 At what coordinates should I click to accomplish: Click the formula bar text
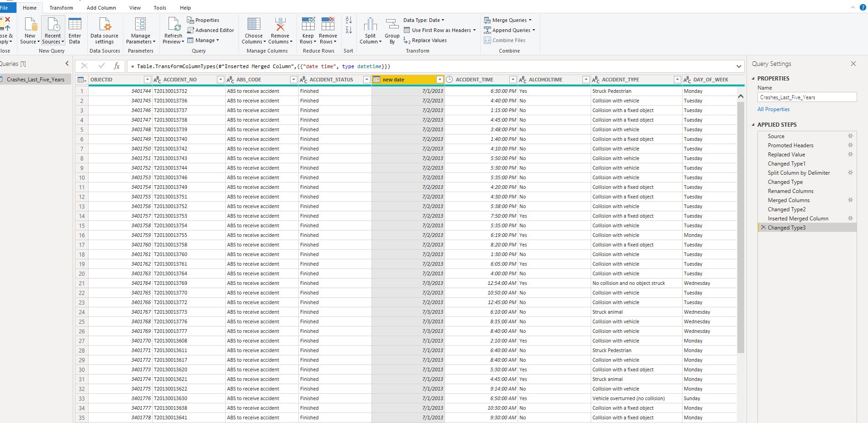click(x=260, y=66)
